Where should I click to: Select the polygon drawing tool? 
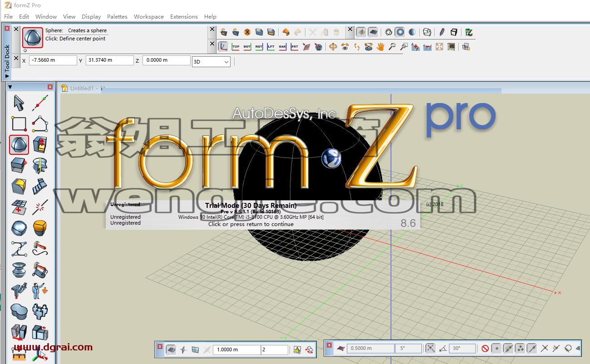(x=40, y=123)
